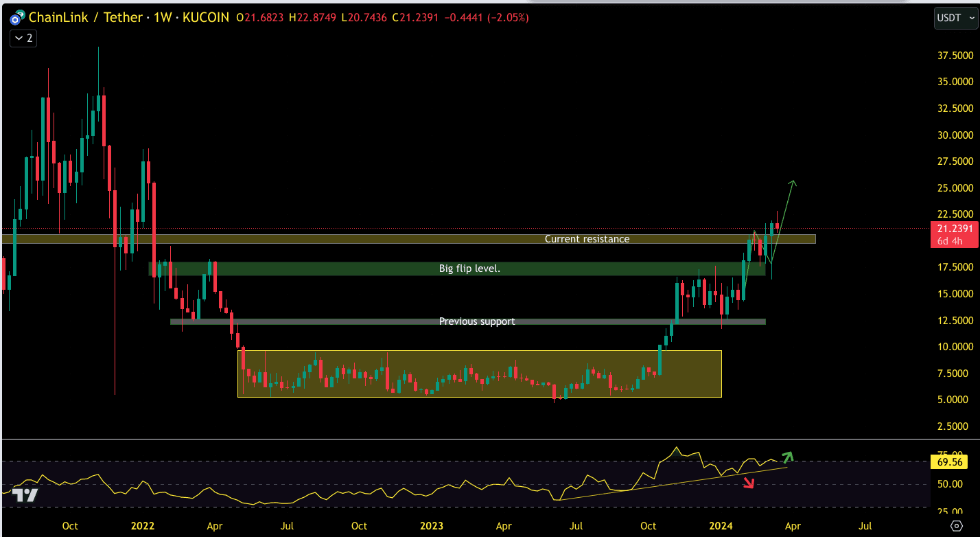980x537 pixels.
Task: Click the 6d 4h candle countdown
Action: coord(951,240)
